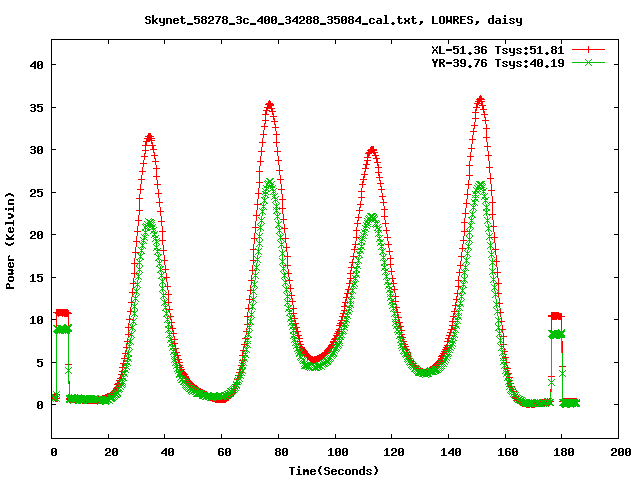
Task: Click the curve minimum near 132 seconds
Action: [x=426, y=372]
